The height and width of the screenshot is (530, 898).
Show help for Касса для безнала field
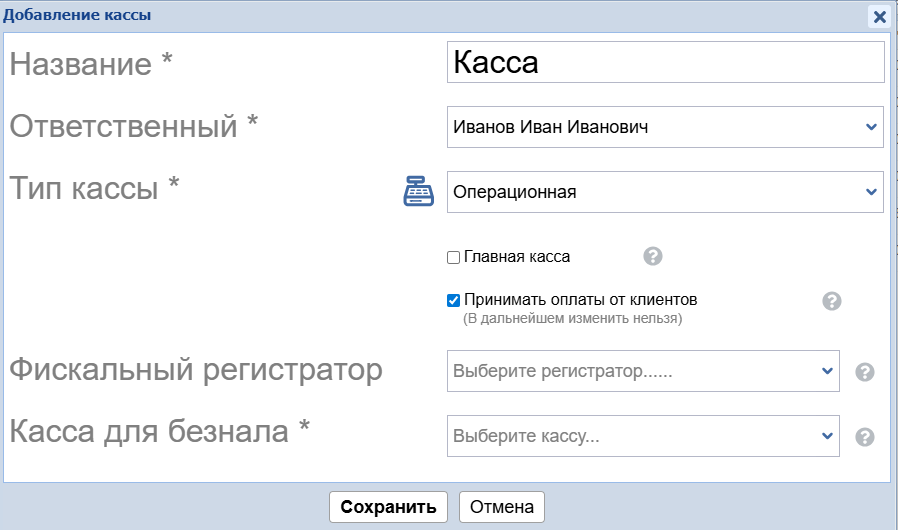[x=865, y=437]
